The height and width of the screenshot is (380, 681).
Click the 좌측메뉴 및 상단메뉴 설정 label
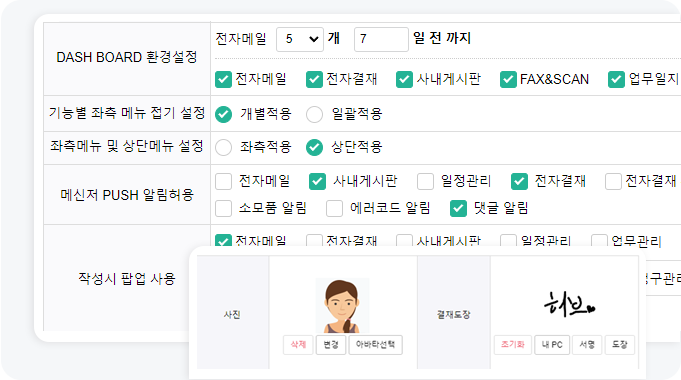point(127,146)
